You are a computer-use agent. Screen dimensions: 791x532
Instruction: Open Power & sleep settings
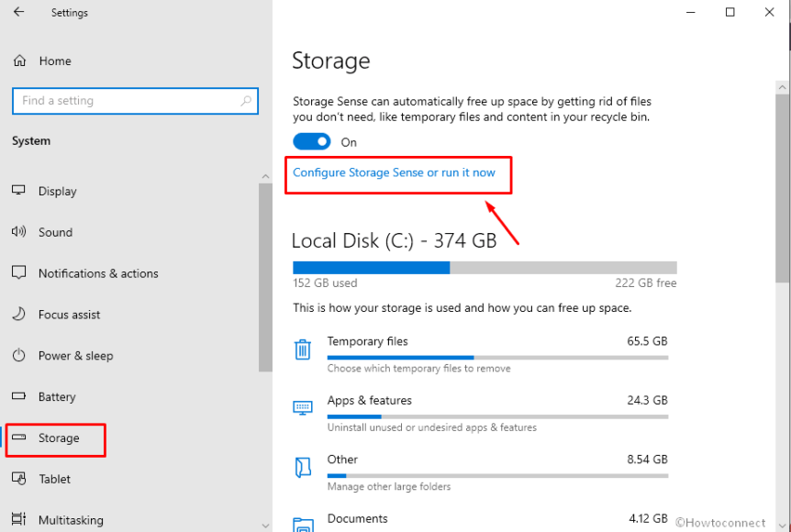tap(18, 356)
